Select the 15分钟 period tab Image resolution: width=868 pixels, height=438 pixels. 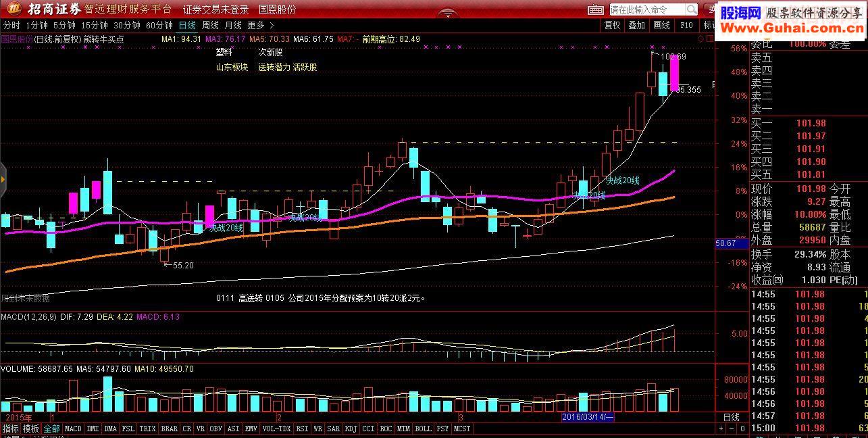pyautogui.click(x=94, y=25)
